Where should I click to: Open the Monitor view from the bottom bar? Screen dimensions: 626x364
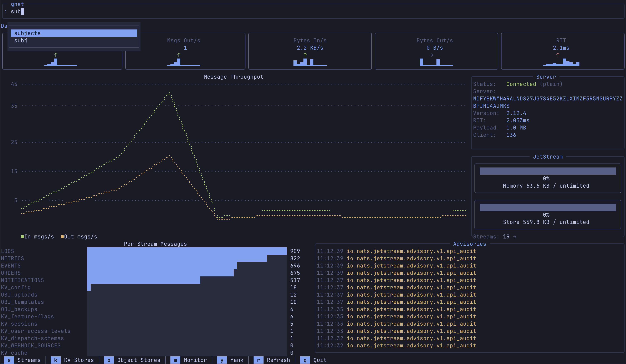click(x=195, y=360)
